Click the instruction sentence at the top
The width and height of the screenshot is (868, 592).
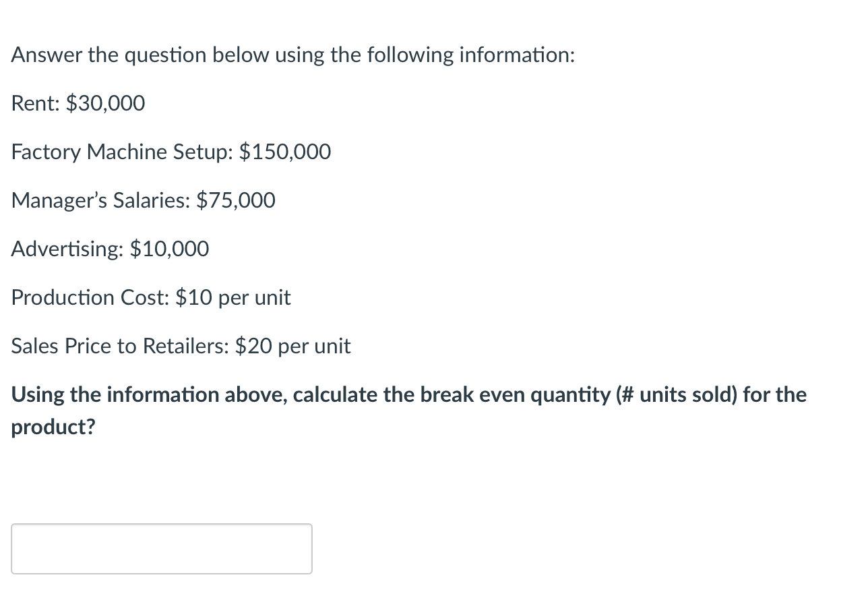tap(292, 55)
